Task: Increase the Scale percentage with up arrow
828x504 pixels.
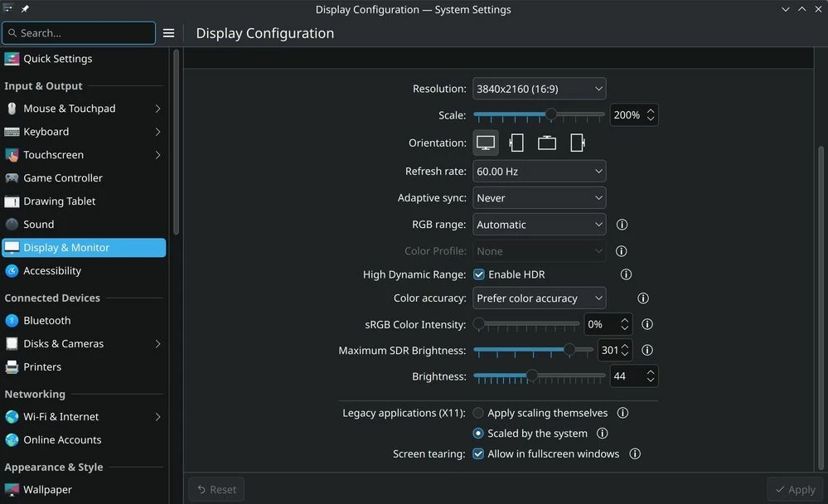Action: point(651,111)
